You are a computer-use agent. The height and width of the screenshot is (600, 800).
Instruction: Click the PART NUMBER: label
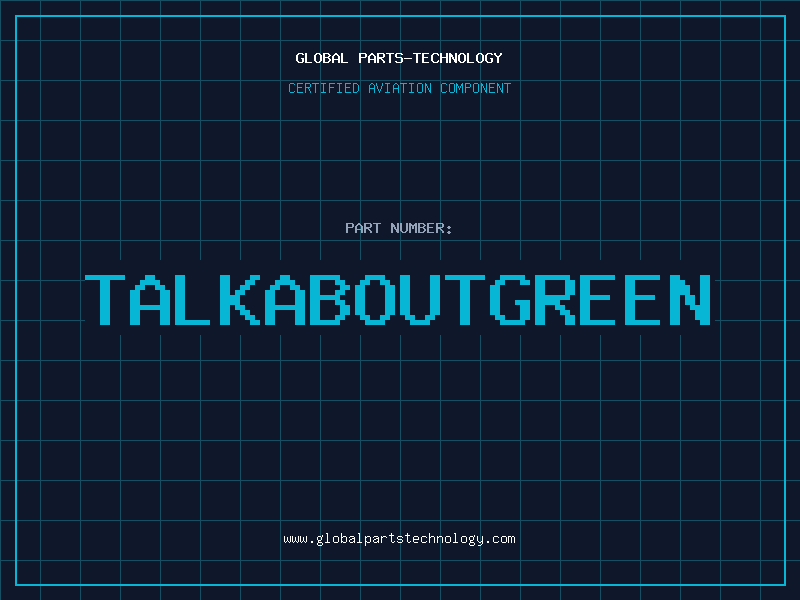point(399,228)
